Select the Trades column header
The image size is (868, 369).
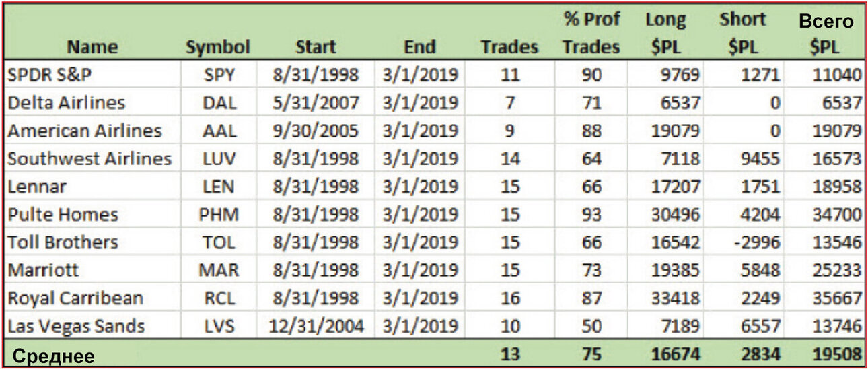click(509, 47)
